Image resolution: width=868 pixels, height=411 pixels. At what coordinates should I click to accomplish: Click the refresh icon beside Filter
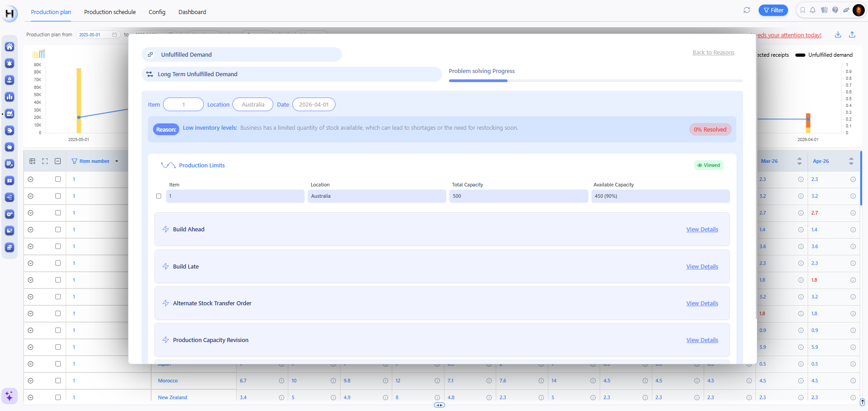pyautogui.click(x=747, y=10)
